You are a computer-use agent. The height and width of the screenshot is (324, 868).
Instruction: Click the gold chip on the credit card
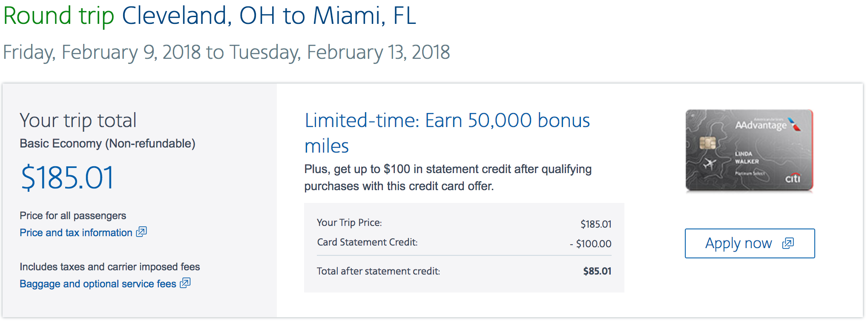[707, 143]
